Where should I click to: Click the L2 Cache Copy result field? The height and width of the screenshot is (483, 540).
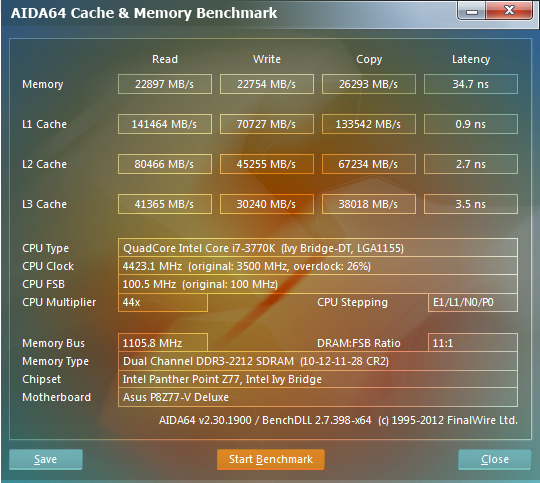tap(368, 164)
